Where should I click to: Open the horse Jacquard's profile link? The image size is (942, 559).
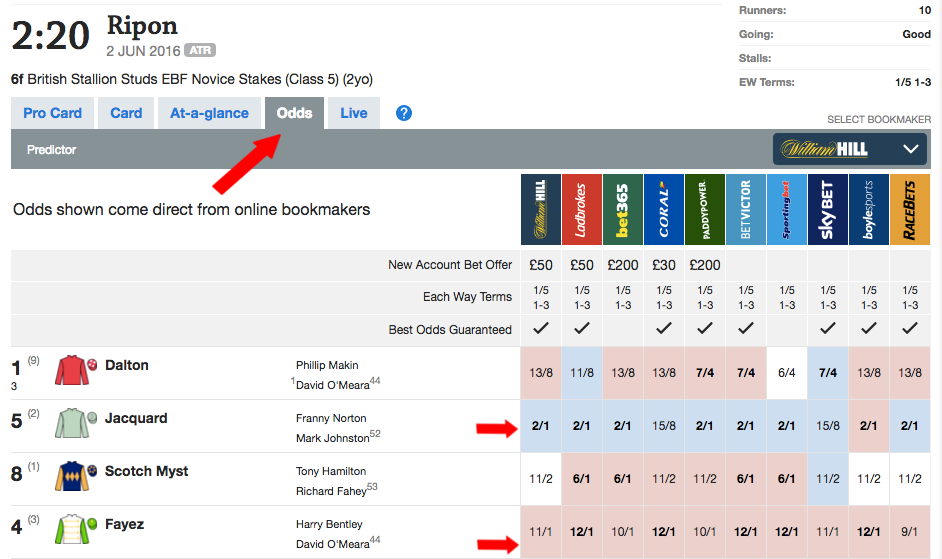[x=136, y=418]
